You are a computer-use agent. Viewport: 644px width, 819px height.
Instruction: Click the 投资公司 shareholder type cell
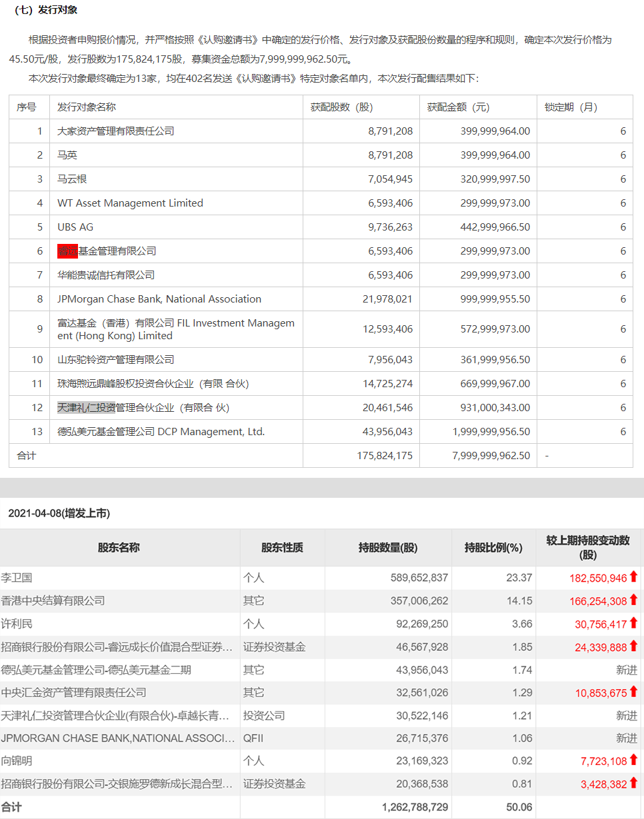(264, 715)
